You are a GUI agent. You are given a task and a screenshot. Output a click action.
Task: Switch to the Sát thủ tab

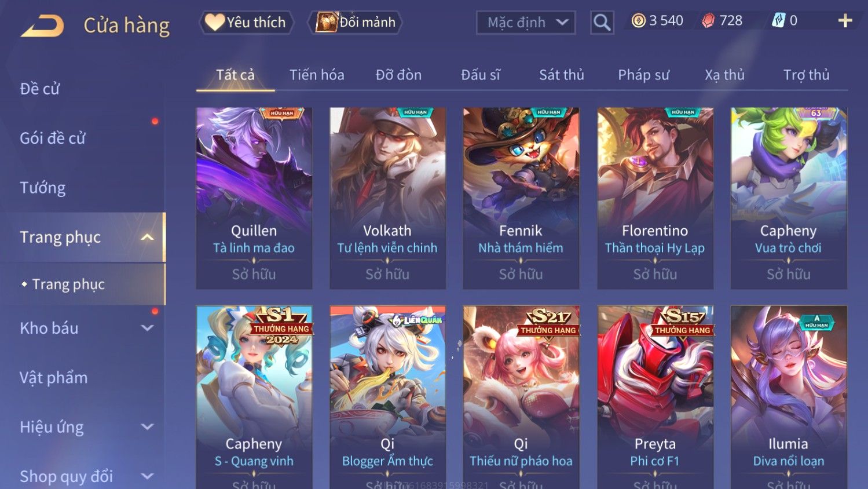point(562,75)
